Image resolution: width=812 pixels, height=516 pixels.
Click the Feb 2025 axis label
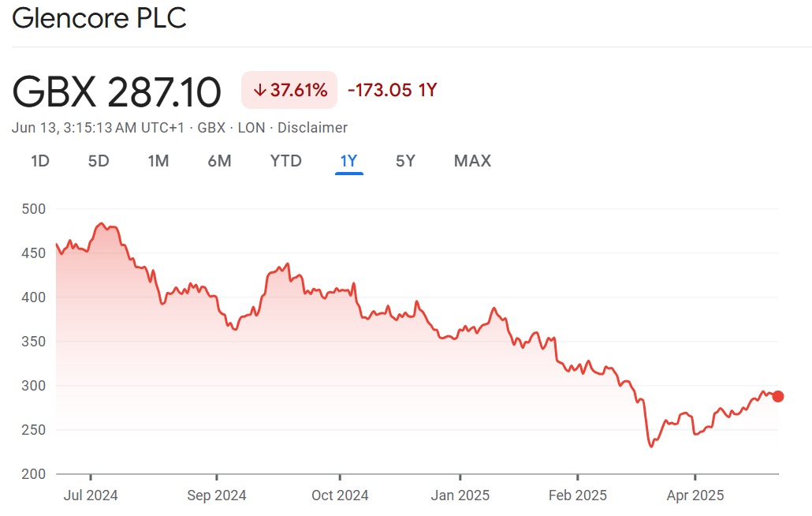click(x=578, y=495)
